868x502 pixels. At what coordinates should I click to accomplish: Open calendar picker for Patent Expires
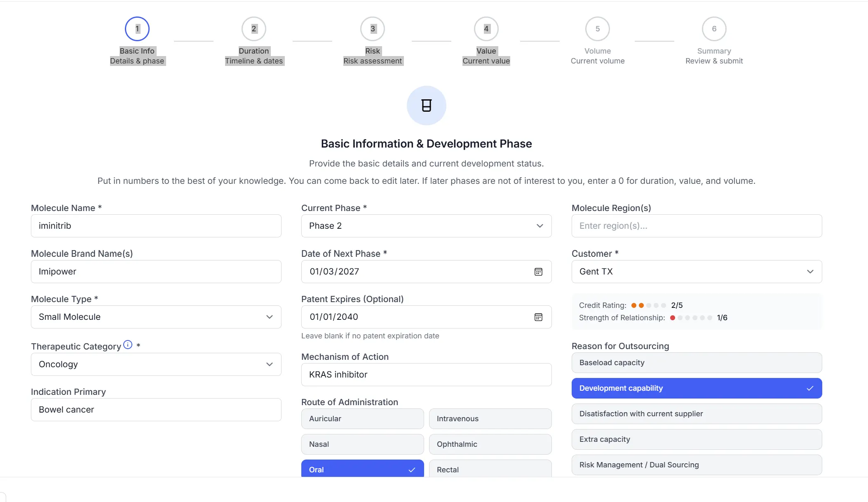(x=538, y=317)
